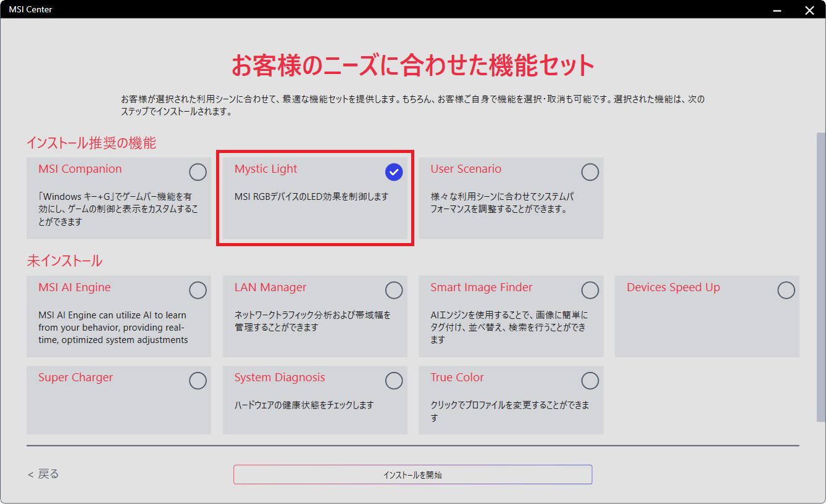
Task: Click the Super Charger card title
Action: [75, 378]
